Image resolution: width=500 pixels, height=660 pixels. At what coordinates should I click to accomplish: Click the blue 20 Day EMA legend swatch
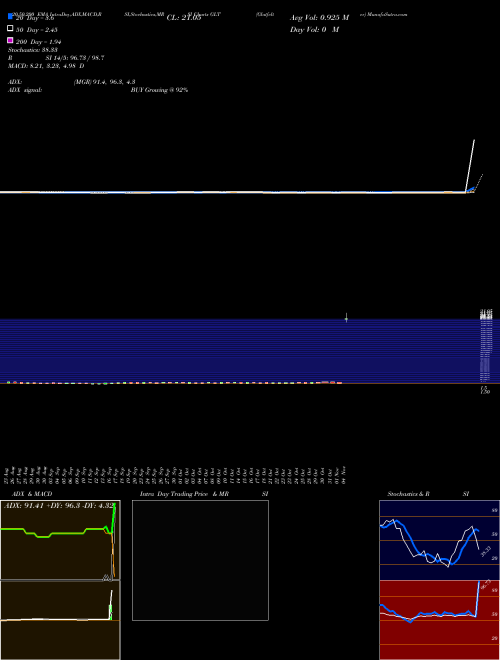pyautogui.click(x=10, y=17)
